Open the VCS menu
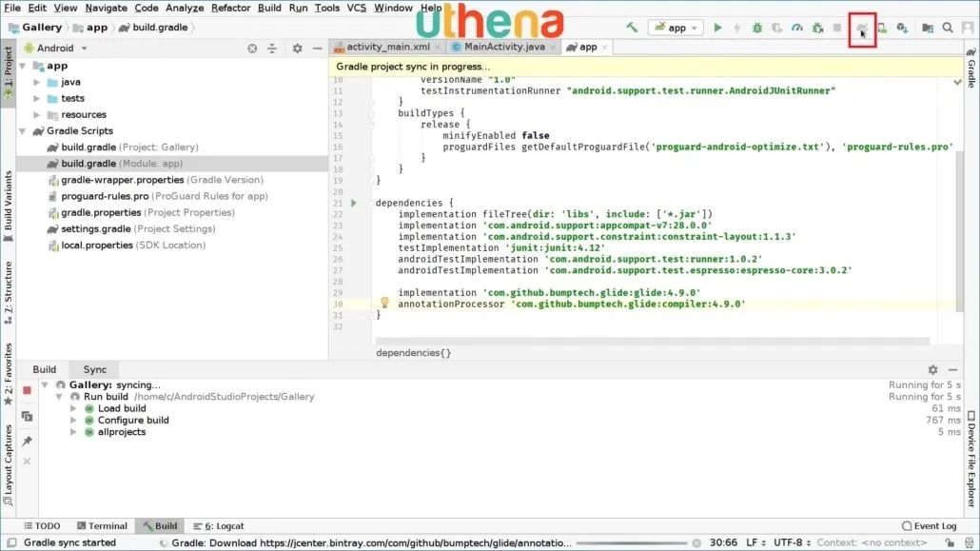980x551 pixels. tap(356, 9)
